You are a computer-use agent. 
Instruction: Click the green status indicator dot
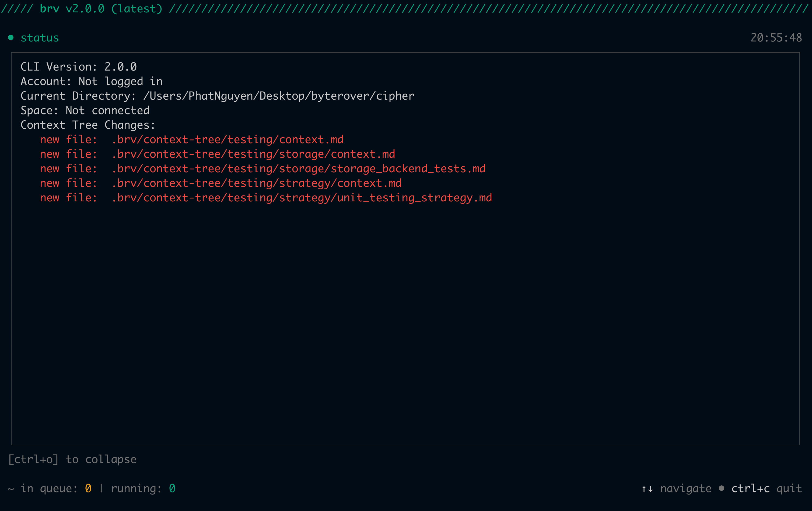pos(11,37)
